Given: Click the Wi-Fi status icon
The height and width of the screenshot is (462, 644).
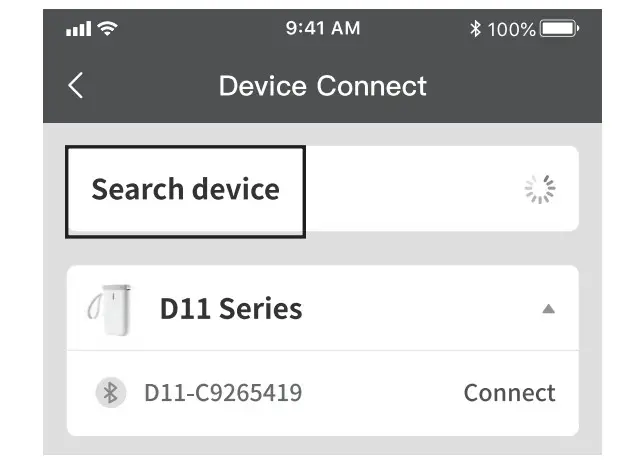Looking at the screenshot, I should tap(106, 29).
